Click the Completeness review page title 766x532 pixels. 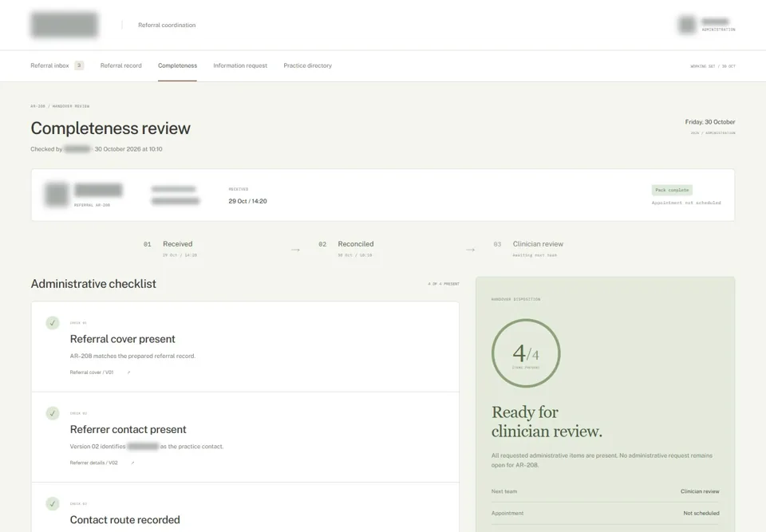coord(110,128)
